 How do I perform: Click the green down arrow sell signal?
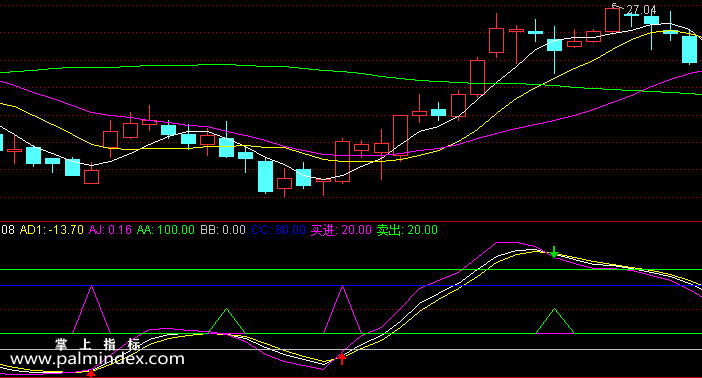click(554, 252)
